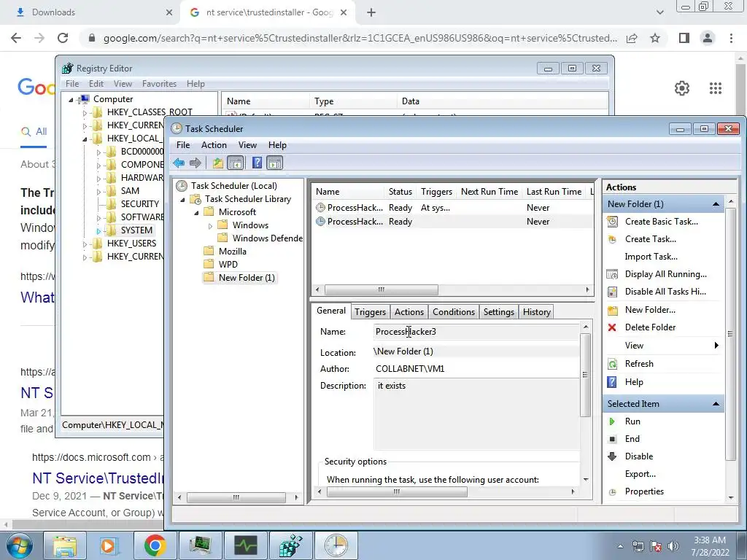Disable the selected task
This screenshot has width=747, height=560.
639,456
